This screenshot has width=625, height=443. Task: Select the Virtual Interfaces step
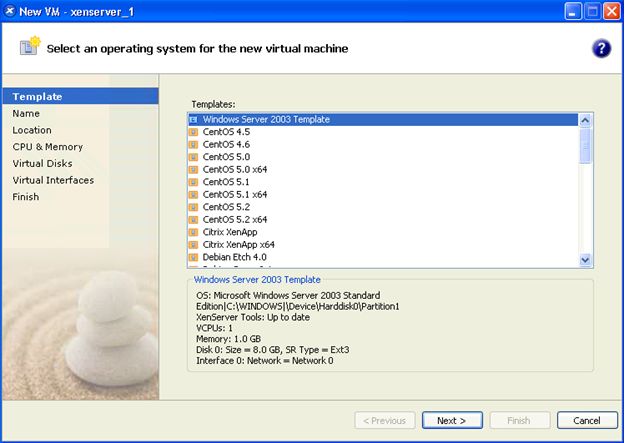53,180
